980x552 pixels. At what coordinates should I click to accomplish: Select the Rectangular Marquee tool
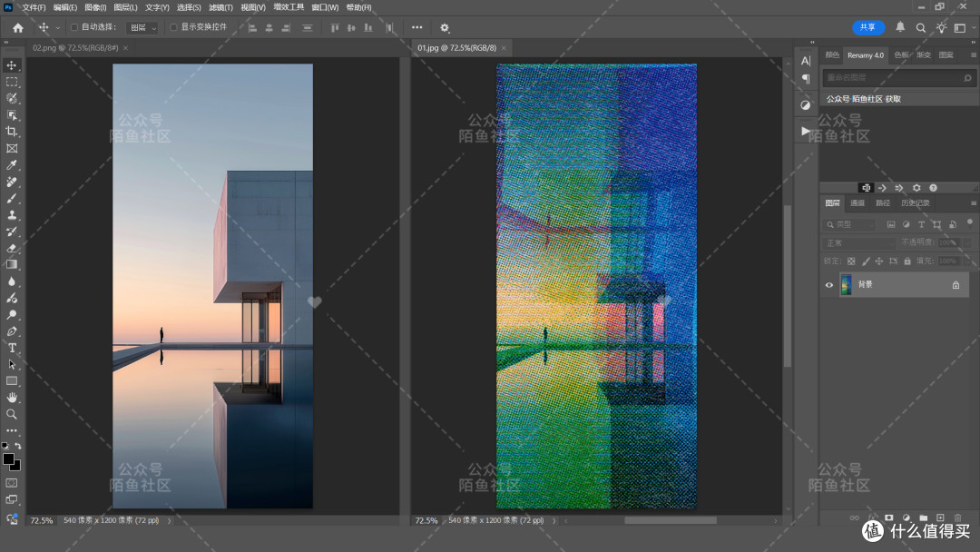pos(12,82)
